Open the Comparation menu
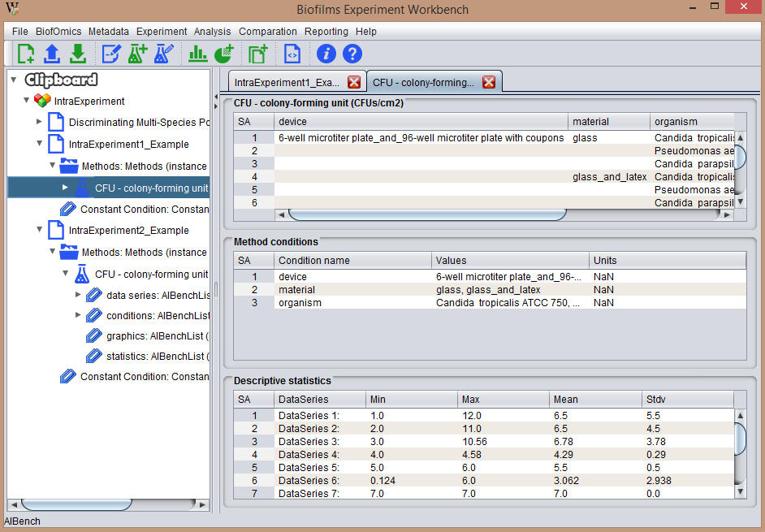This screenshot has width=765, height=532. 268,31
